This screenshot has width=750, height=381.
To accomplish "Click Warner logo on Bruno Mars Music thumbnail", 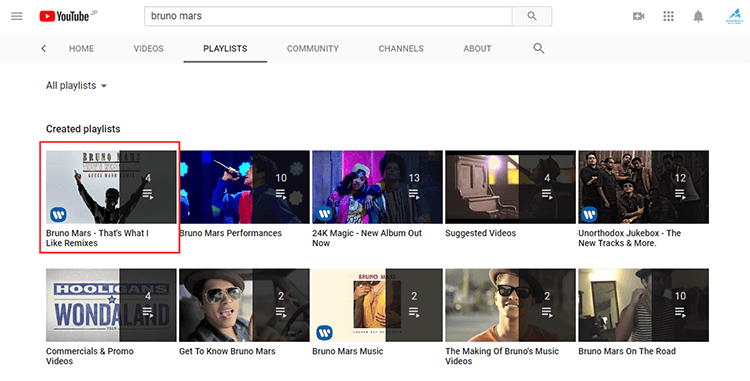I will click(x=324, y=332).
